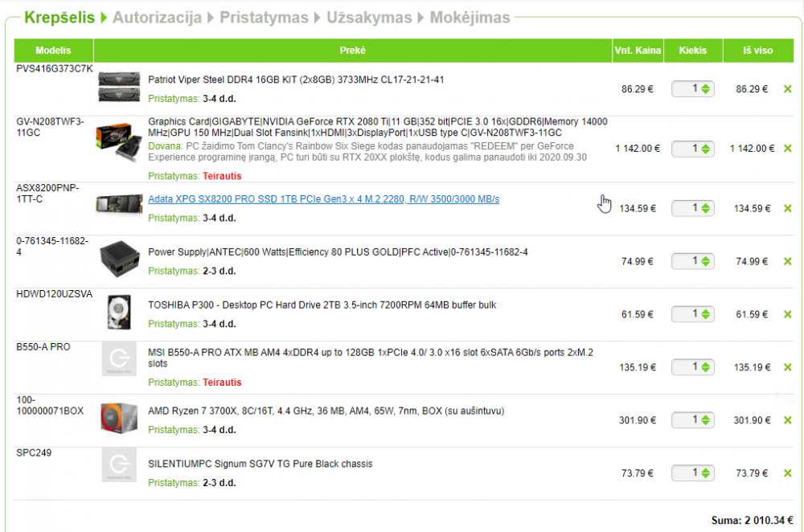Open the AMD Ryzen 7 3700X title
The image size is (804, 532).
click(326, 411)
